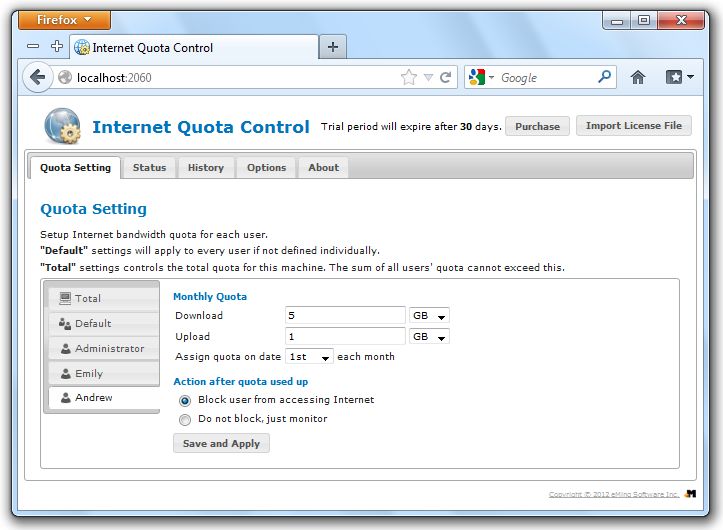The width and height of the screenshot is (723, 530).
Task: Click the tab group plus icon
Action: (57, 46)
